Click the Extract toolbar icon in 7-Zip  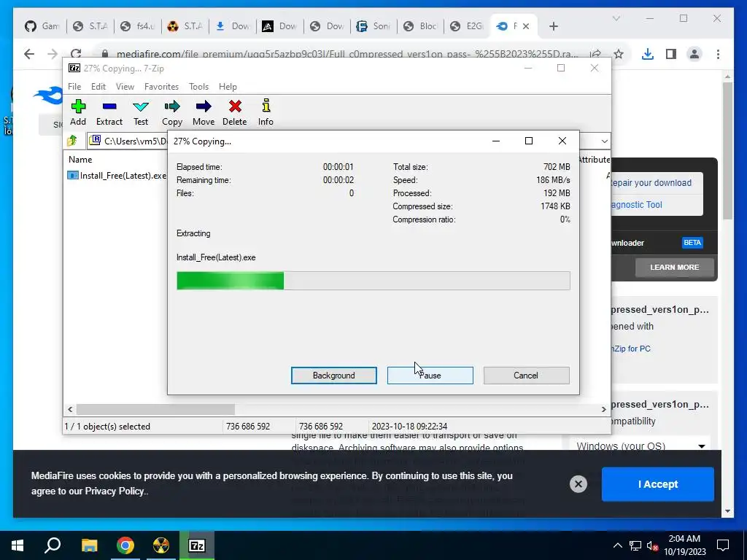coord(109,112)
